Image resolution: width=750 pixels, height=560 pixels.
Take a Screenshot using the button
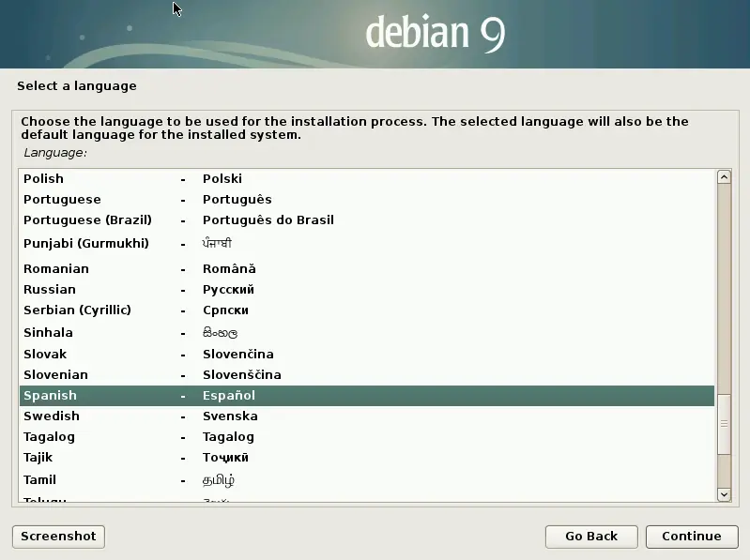coord(58,537)
